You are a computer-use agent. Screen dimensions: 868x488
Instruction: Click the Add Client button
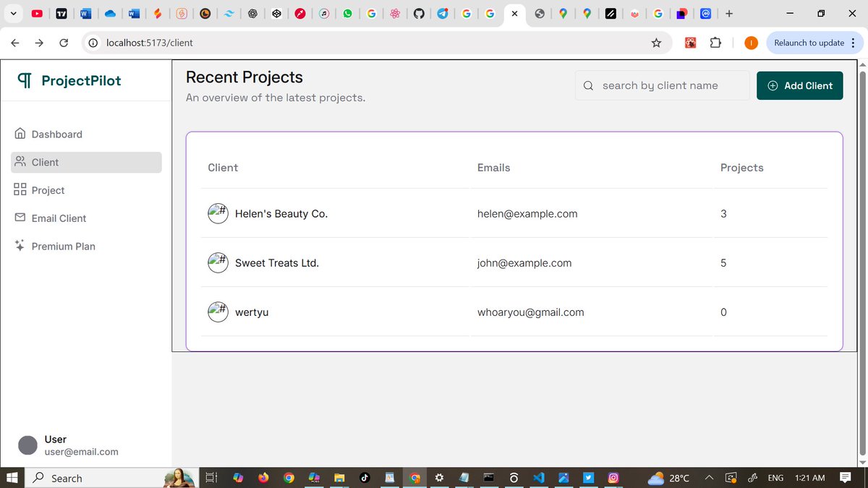(x=799, y=85)
